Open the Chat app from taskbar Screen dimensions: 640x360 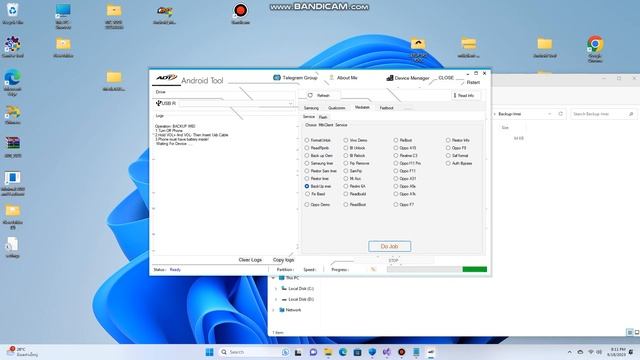(313, 352)
